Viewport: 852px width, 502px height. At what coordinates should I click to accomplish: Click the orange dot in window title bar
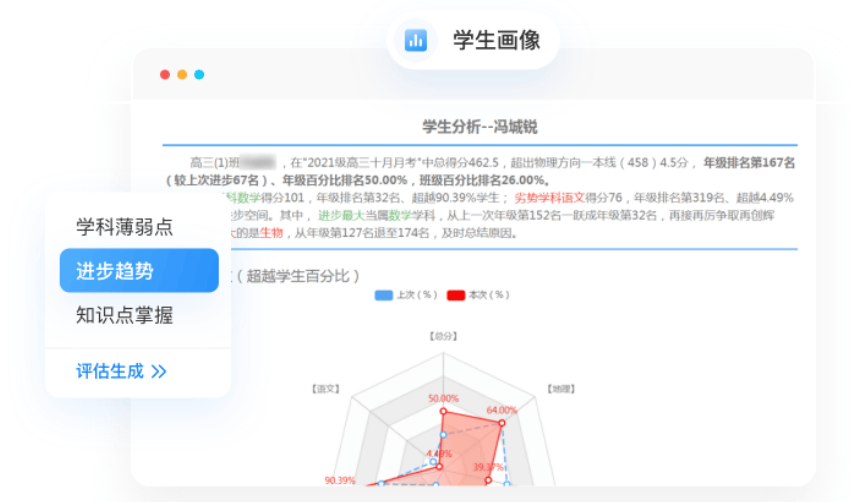click(182, 75)
